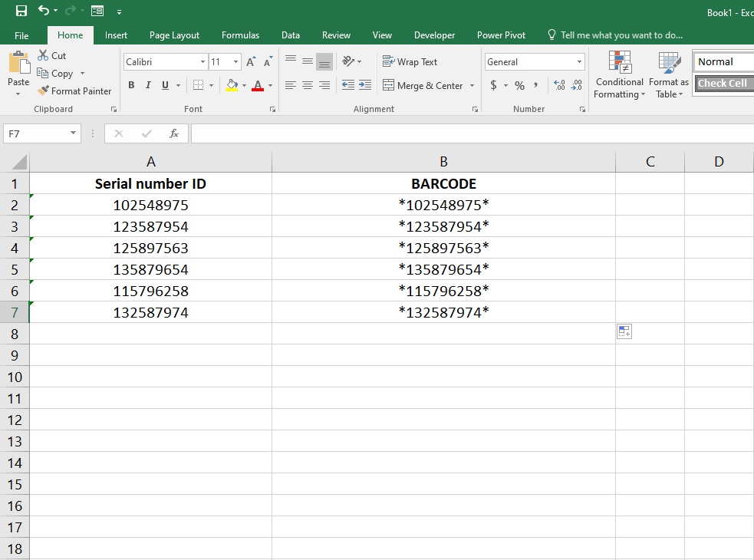The width and height of the screenshot is (754, 560).
Task: Open Conditional Formatting options
Action: (x=619, y=74)
